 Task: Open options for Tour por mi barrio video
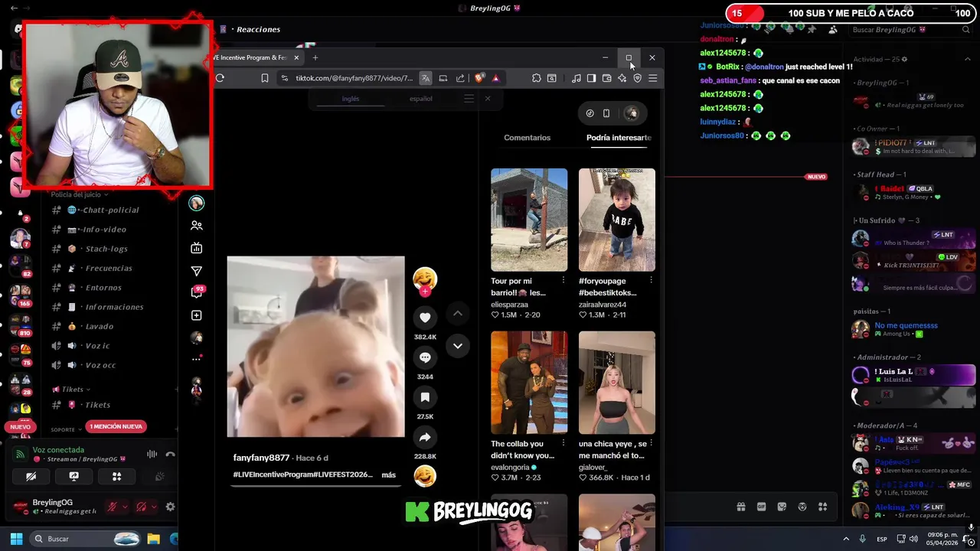click(x=563, y=280)
